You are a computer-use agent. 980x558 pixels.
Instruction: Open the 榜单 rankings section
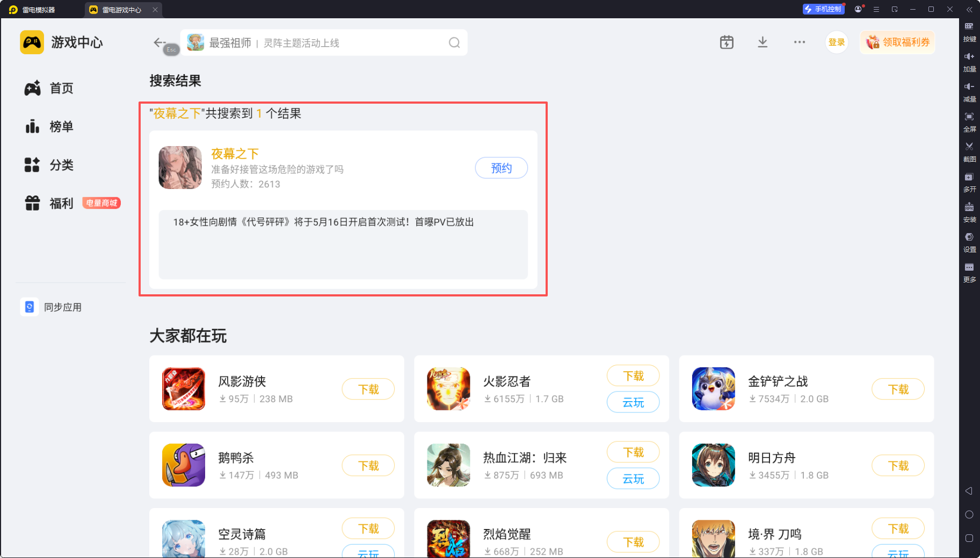point(49,127)
